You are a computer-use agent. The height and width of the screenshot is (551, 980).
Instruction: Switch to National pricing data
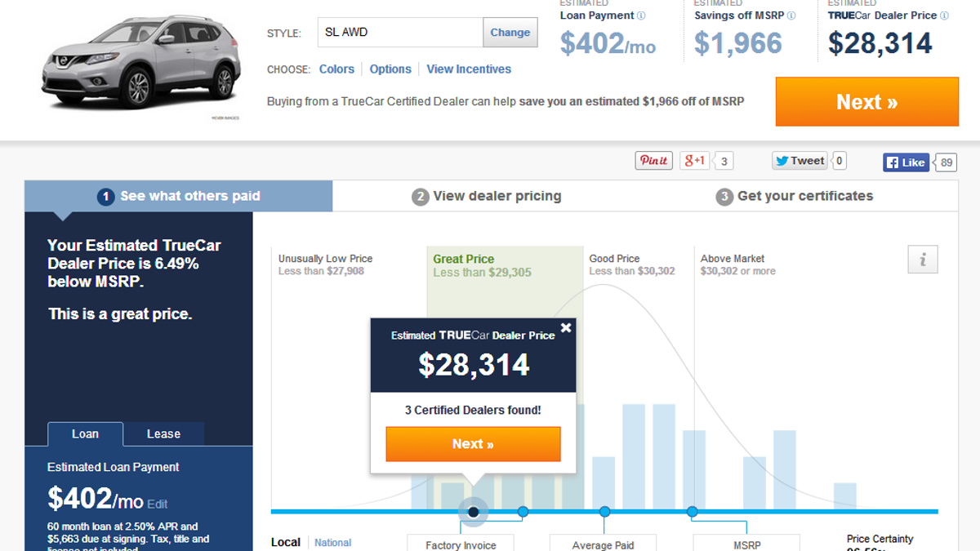(x=333, y=543)
